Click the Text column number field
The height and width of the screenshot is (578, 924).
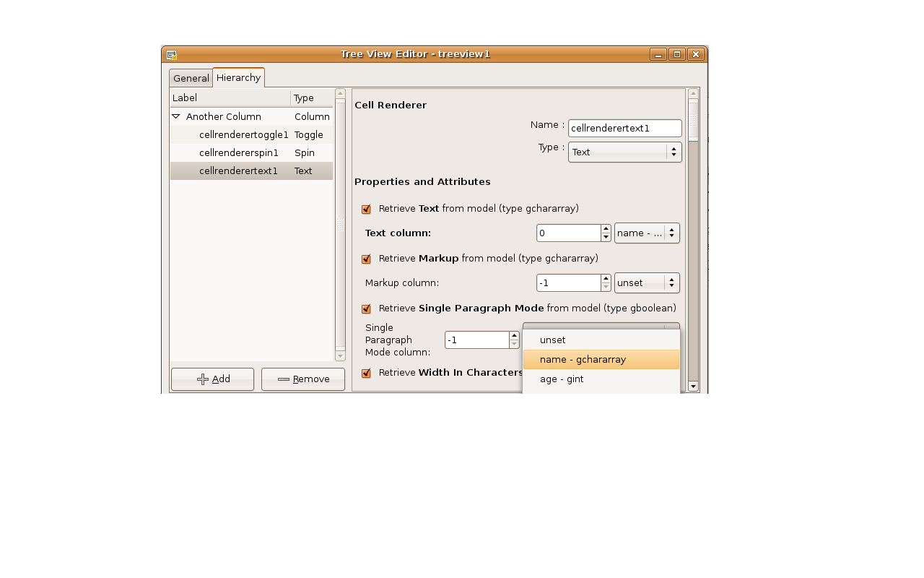click(569, 233)
